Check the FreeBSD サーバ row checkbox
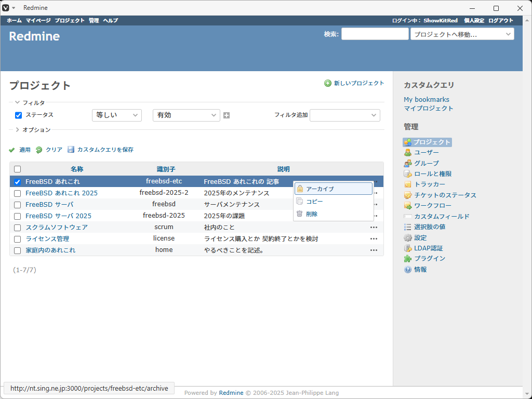532x399 pixels. point(17,205)
